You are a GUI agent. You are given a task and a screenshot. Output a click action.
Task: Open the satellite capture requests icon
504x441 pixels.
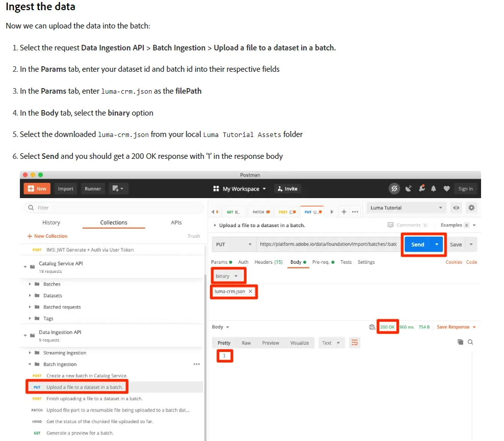coord(408,188)
